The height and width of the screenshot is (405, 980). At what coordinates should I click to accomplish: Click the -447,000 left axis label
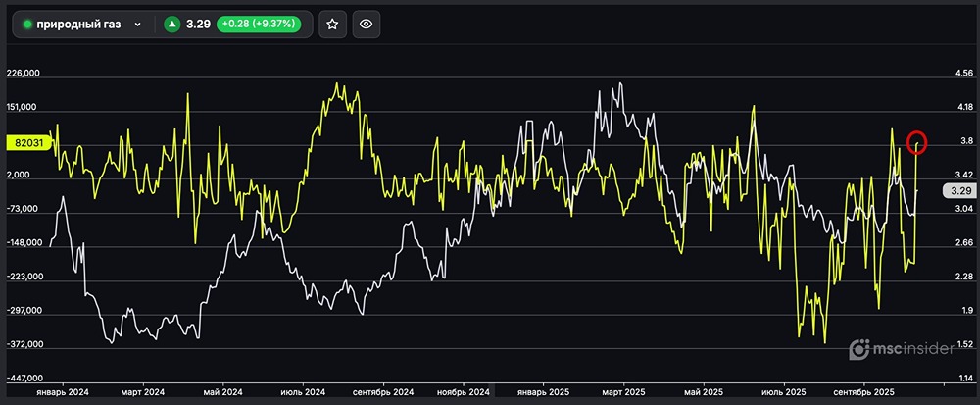(x=24, y=378)
